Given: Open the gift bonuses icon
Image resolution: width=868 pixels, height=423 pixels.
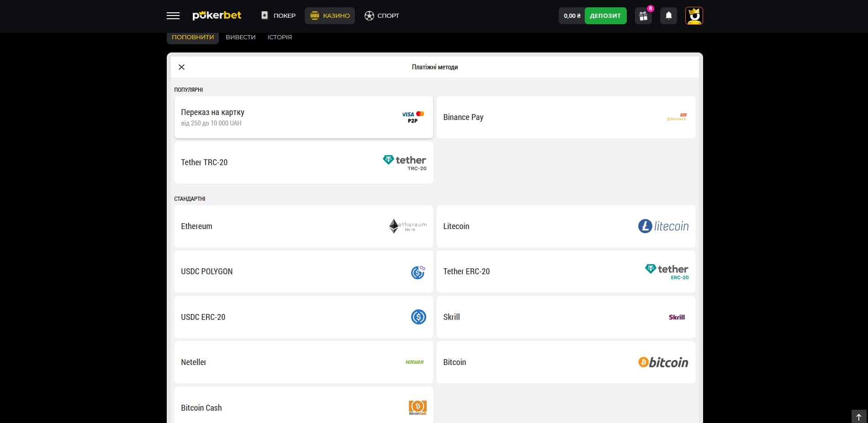Looking at the screenshot, I should click(x=644, y=16).
